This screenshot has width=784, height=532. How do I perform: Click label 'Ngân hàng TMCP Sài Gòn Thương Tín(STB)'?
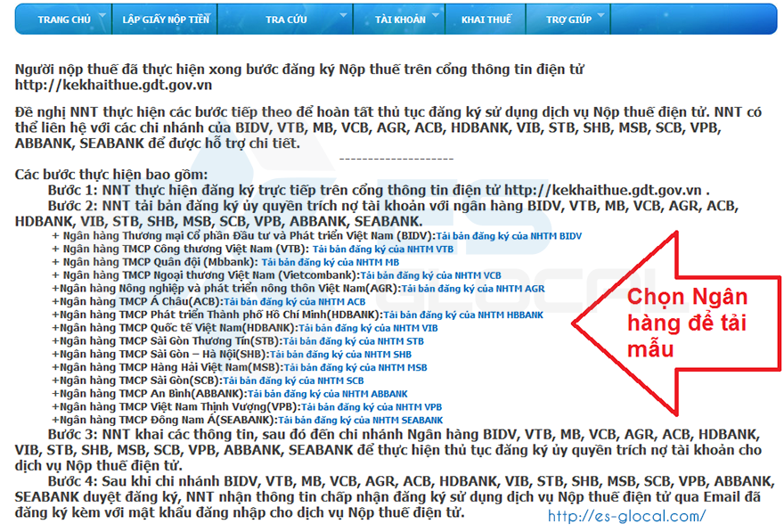coord(171,341)
